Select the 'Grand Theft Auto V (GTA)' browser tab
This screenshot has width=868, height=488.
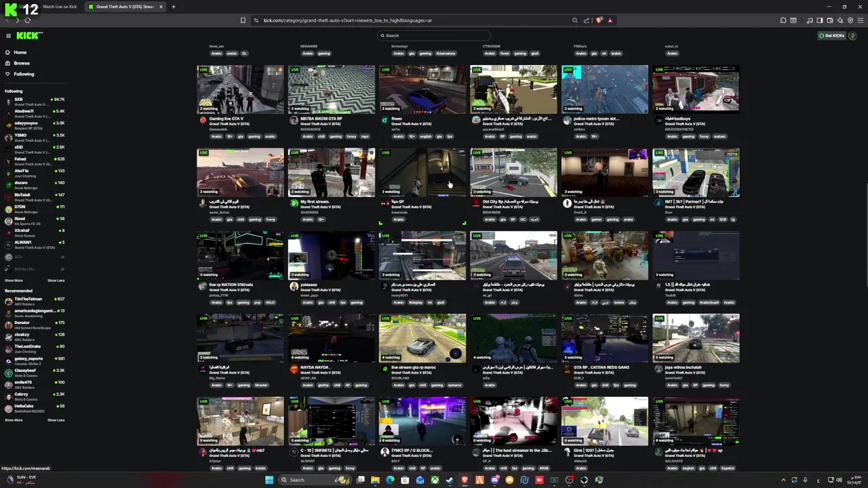click(x=127, y=7)
